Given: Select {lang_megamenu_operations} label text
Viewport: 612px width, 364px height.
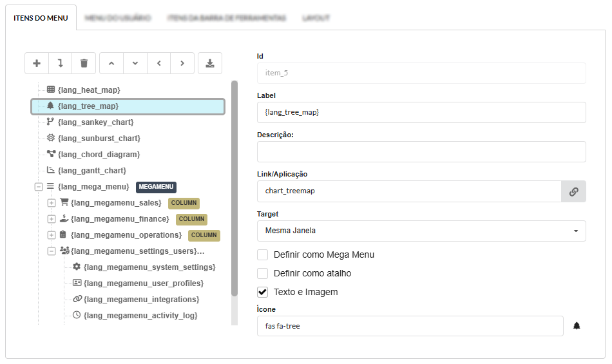Looking at the screenshot, I should coord(126,235).
